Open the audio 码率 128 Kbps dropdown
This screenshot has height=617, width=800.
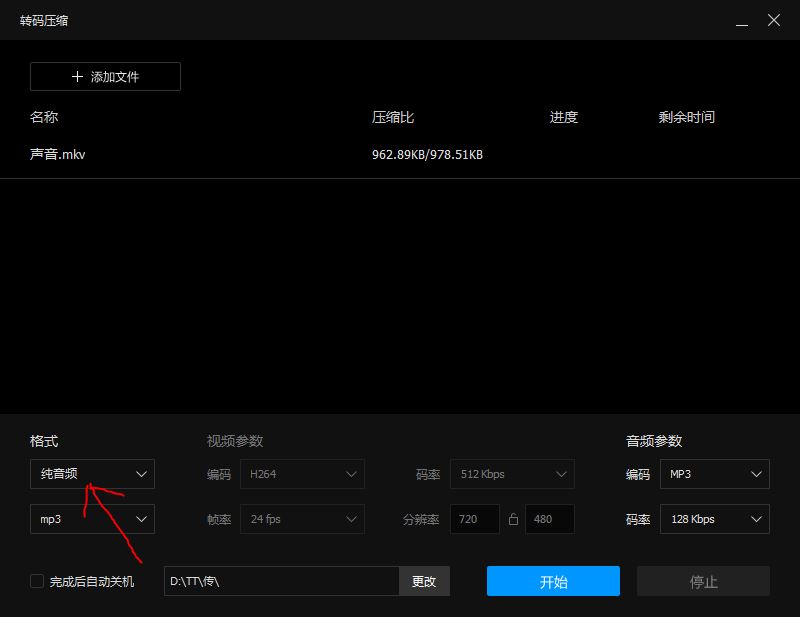click(715, 519)
